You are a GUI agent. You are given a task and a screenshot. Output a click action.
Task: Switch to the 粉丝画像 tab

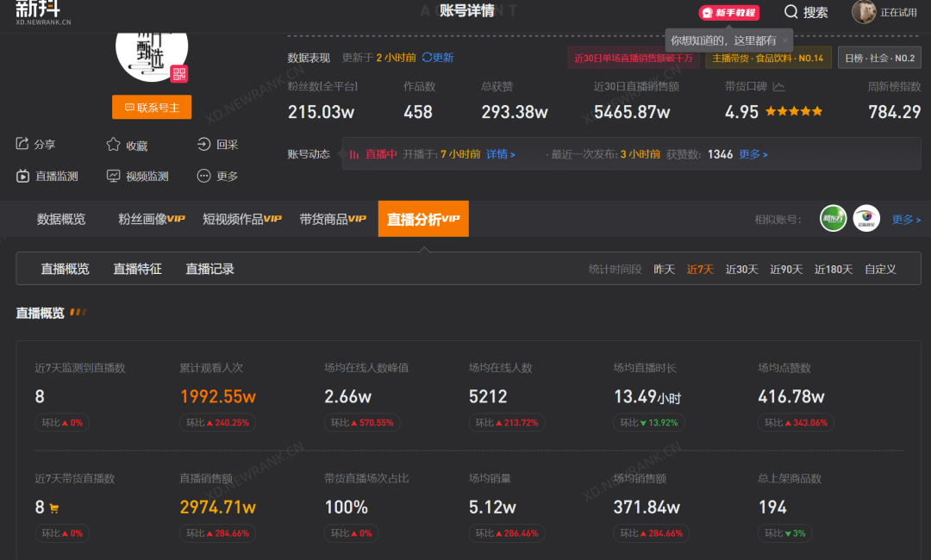[x=152, y=219]
